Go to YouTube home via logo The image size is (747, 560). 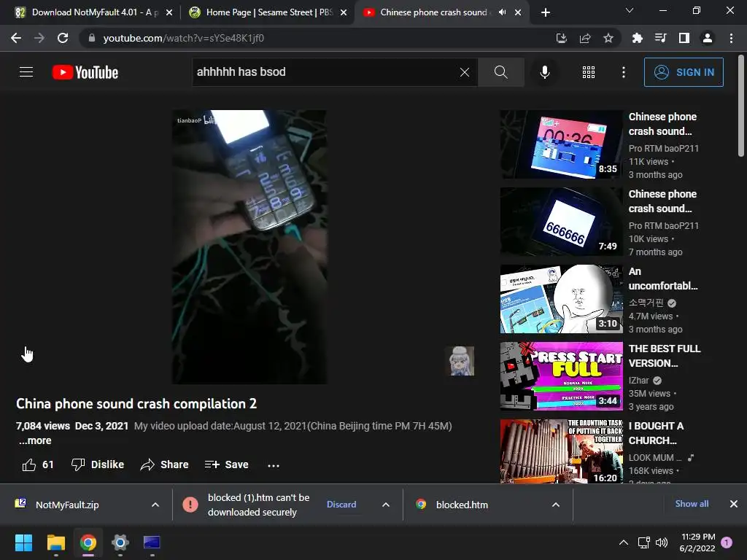(85, 72)
